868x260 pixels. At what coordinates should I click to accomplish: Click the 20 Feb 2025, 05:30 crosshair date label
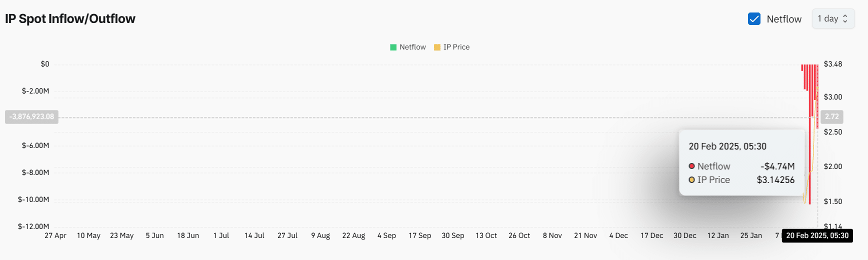[817, 235]
